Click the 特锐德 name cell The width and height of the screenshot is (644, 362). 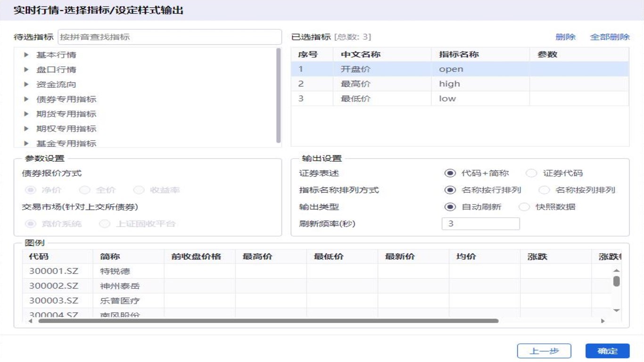pos(128,271)
